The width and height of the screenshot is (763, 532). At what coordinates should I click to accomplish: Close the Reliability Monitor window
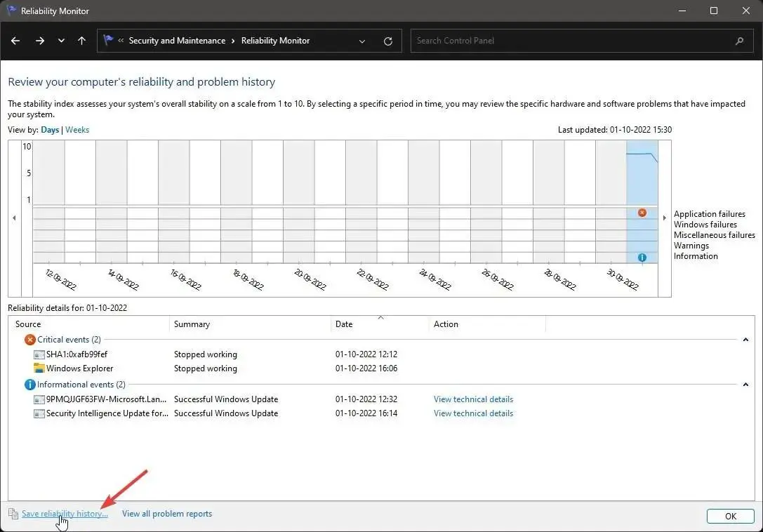click(x=746, y=11)
